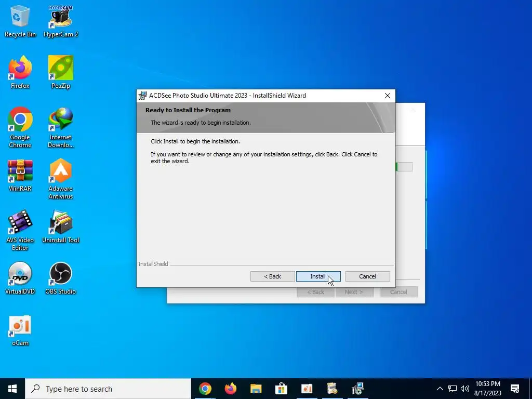Click Install to begin the installation
Viewport: 532px width, 399px height.
(x=318, y=276)
